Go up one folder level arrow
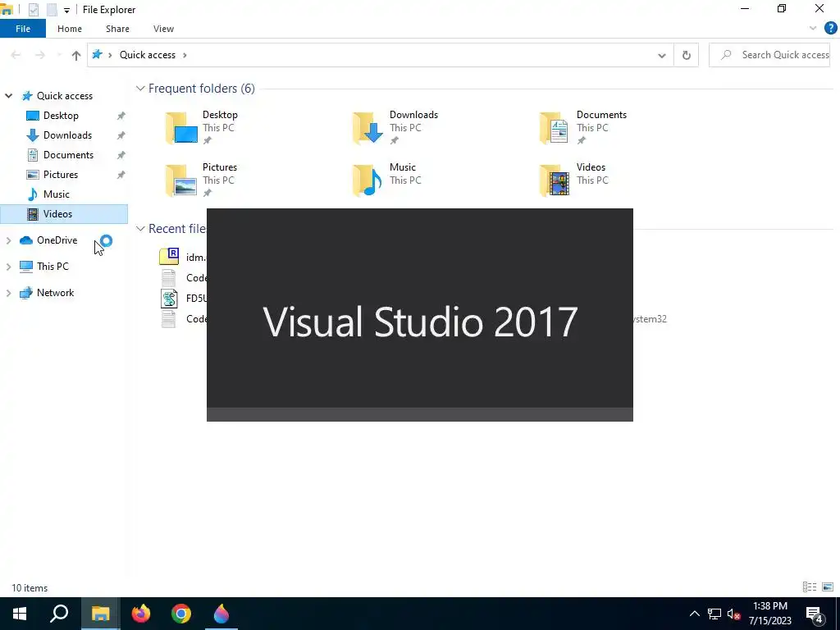The image size is (840, 630). click(x=76, y=55)
